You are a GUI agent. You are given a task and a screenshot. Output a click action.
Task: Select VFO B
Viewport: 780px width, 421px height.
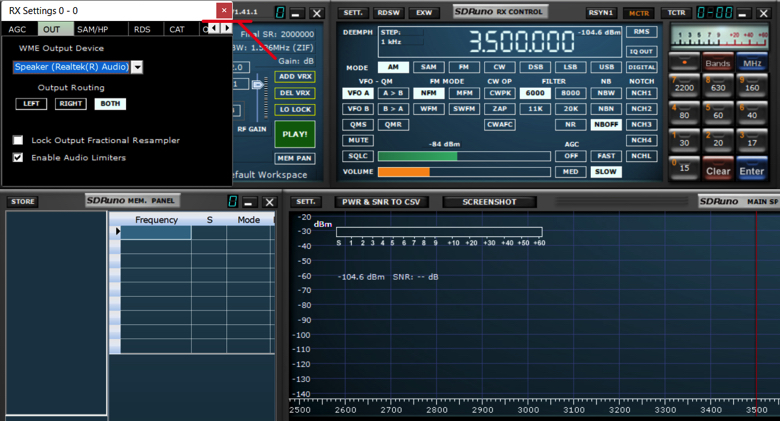[358, 109]
